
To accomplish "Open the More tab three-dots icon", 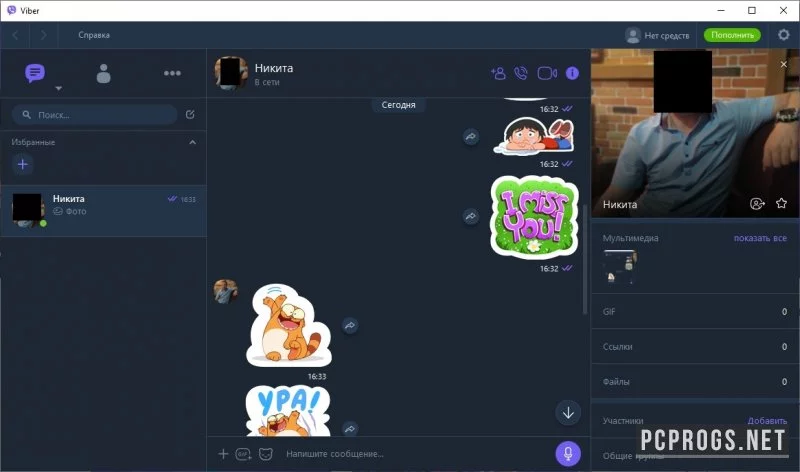I will point(172,73).
